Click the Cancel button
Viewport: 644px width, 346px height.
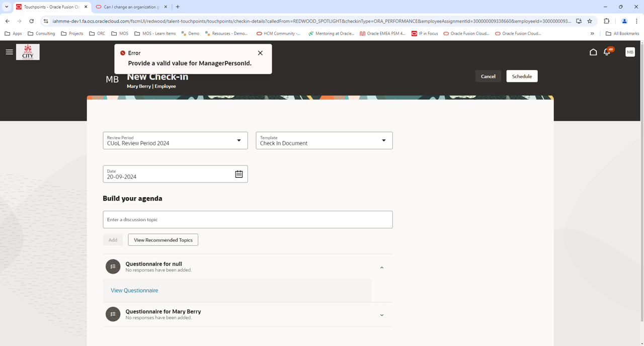pyautogui.click(x=488, y=76)
